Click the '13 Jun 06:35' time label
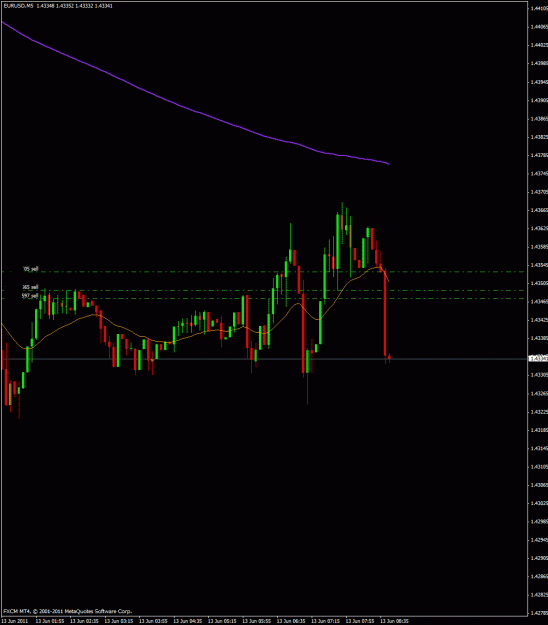 291,621
